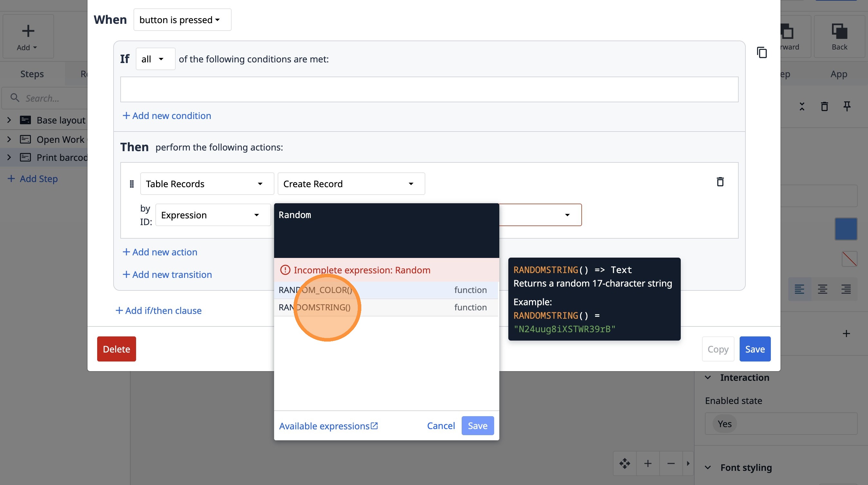Image resolution: width=868 pixels, height=485 pixels.
Task: Select right text alignment icon
Action: 846,289
